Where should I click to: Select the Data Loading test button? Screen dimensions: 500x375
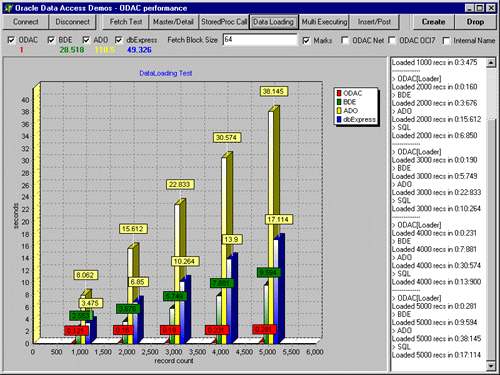point(273,22)
